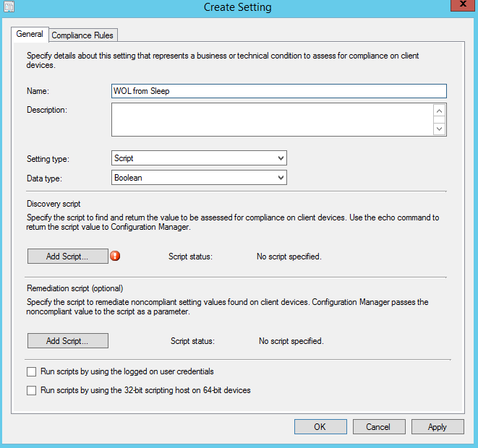Click the Cancel button
Viewport: 478px width, 448px height.
click(x=378, y=427)
